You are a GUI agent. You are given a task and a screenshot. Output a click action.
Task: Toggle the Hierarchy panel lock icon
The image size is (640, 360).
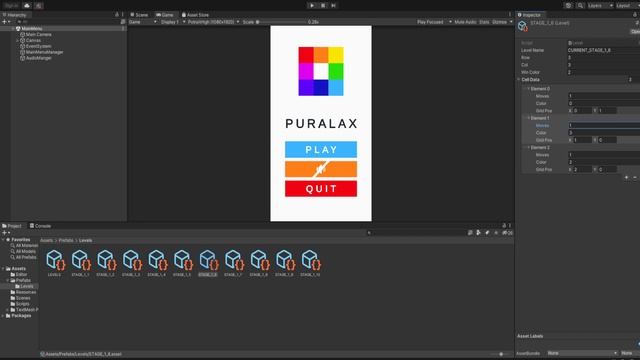117,15
